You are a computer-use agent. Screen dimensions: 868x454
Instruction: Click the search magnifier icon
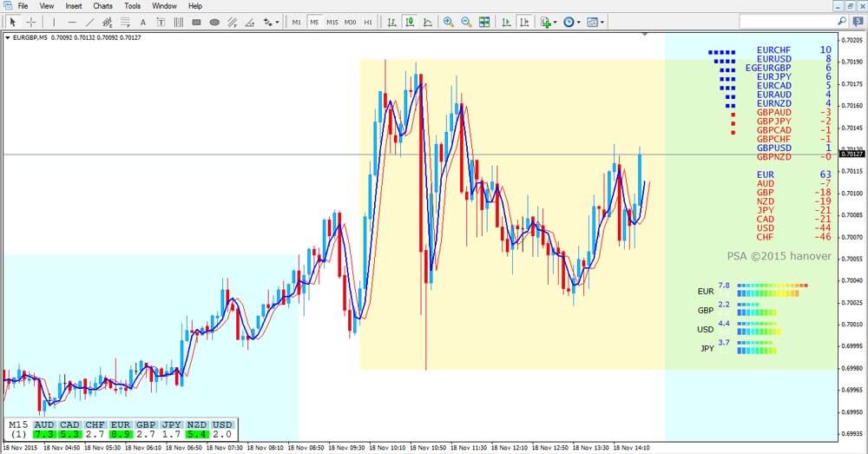[x=842, y=21]
